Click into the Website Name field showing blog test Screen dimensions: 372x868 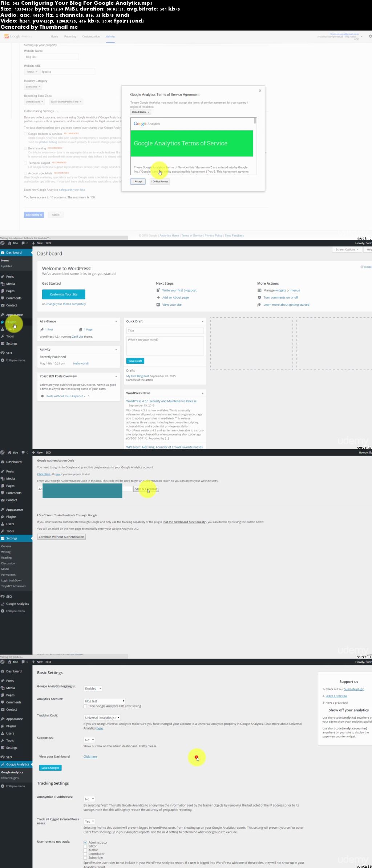[x=51, y=57]
